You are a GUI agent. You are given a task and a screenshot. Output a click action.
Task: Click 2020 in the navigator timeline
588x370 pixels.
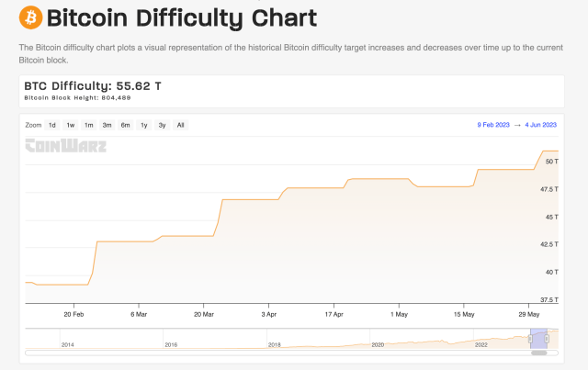point(377,345)
